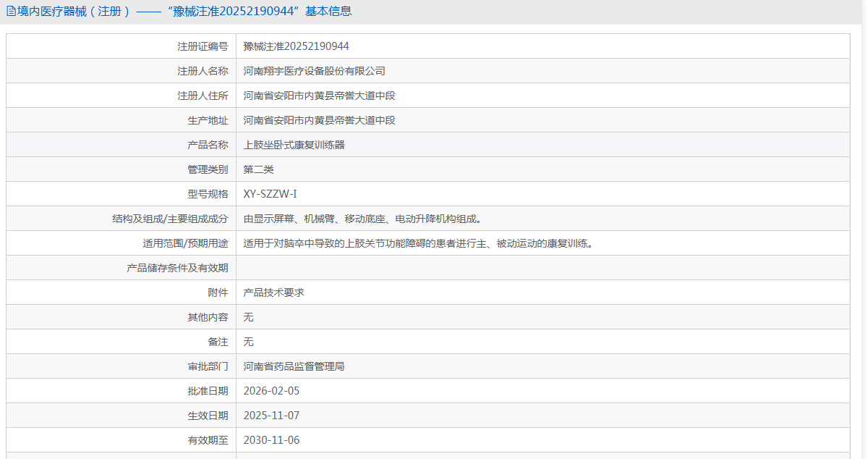
Task: Click the company name 河南翔宇医疗设备股份有限公司
Action: [315, 71]
